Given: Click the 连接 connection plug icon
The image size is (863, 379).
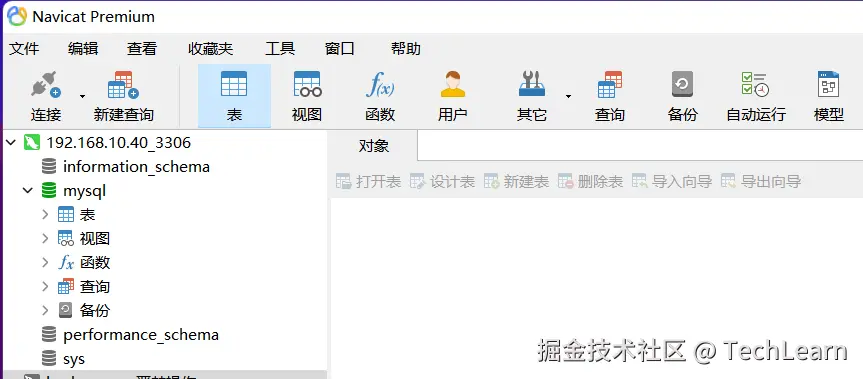Looking at the screenshot, I should tap(46, 85).
